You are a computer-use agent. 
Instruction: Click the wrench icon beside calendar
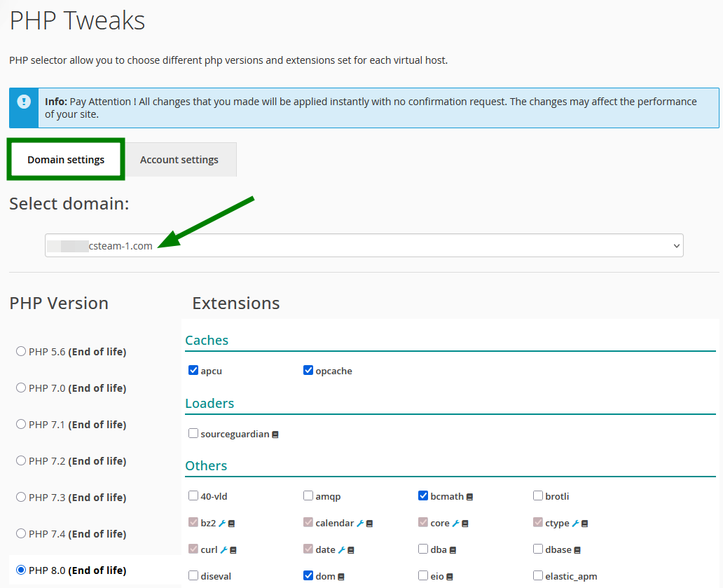pyautogui.click(x=360, y=524)
